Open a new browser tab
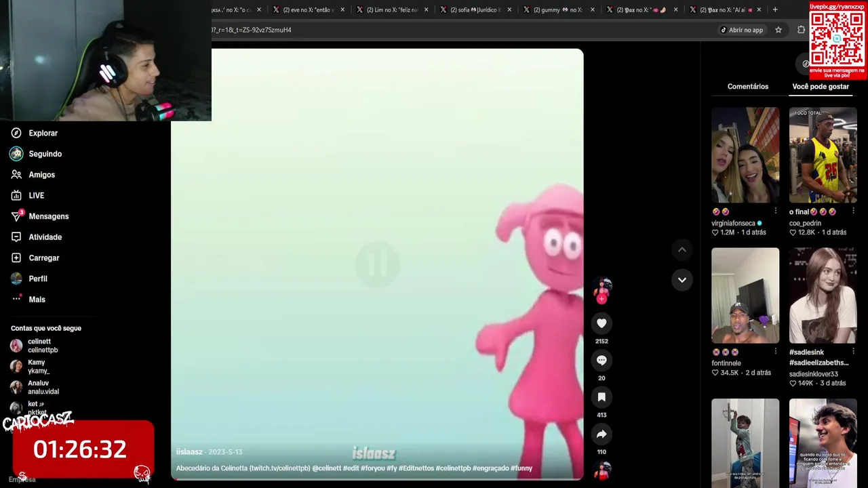Viewport: 868px width, 488px height. tap(775, 9)
